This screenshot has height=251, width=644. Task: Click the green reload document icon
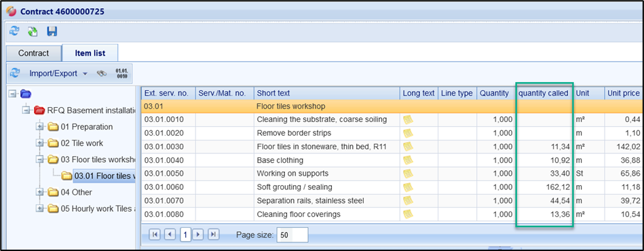pos(33,32)
